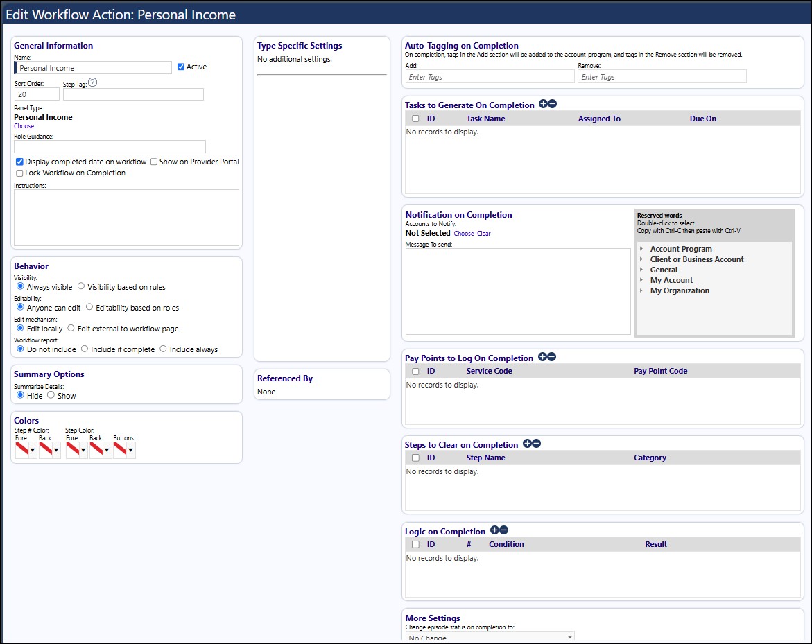
Task: Click the Remove tags field
Action: [662, 77]
